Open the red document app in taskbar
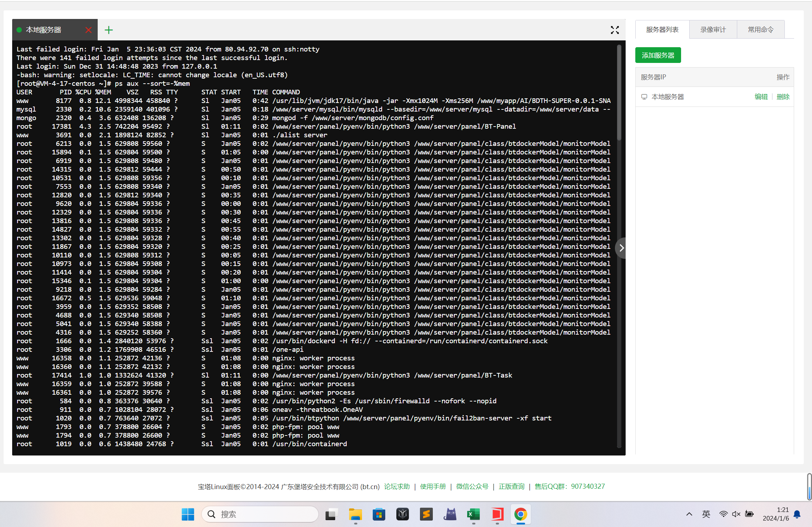 coord(497,514)
